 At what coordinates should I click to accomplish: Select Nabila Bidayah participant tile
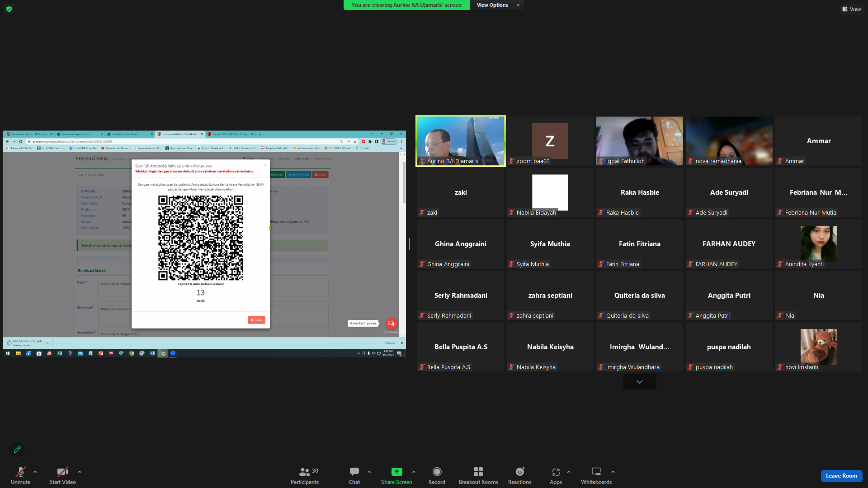pos(550,192)
